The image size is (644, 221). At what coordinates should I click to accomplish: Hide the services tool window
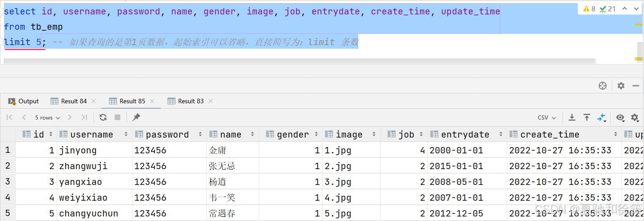(636, 86)
